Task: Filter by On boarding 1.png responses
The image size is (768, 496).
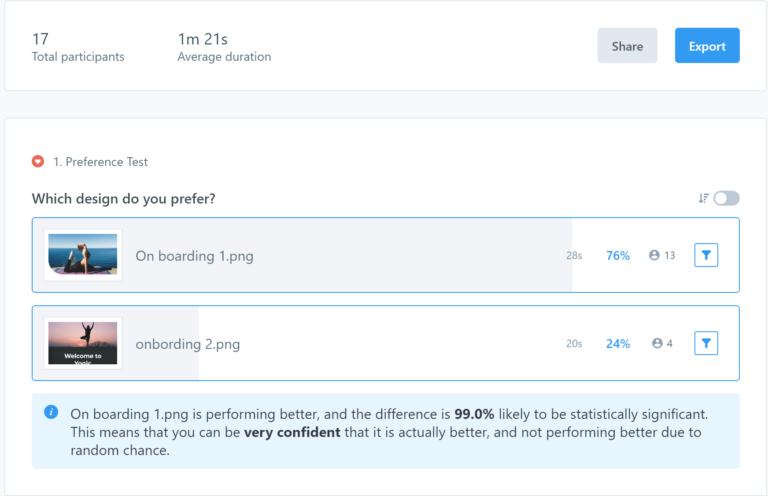Action: click(706, 255)
